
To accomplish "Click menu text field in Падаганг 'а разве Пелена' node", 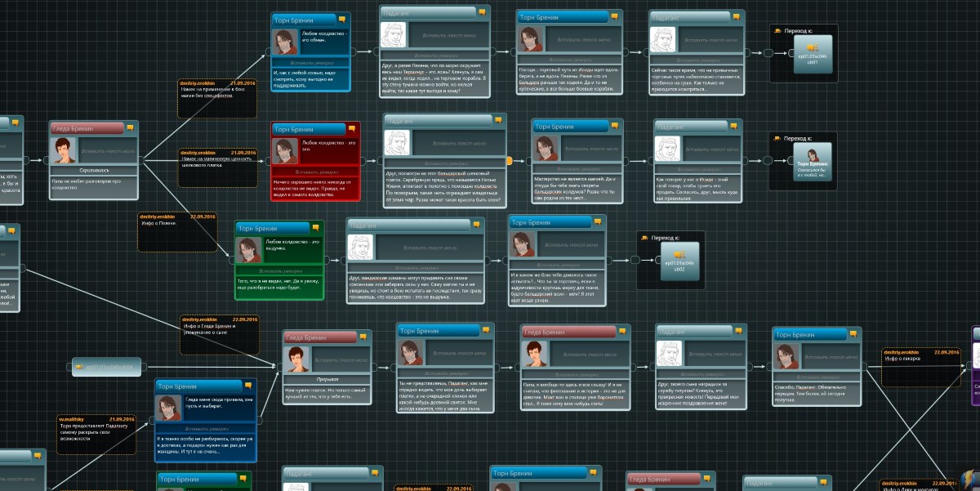I will pyautogui.click(x=448, y=36).
